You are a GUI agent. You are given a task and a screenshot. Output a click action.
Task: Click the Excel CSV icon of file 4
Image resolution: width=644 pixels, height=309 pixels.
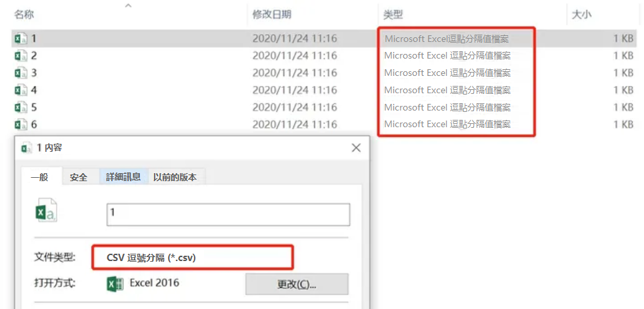tap(21, 90)
